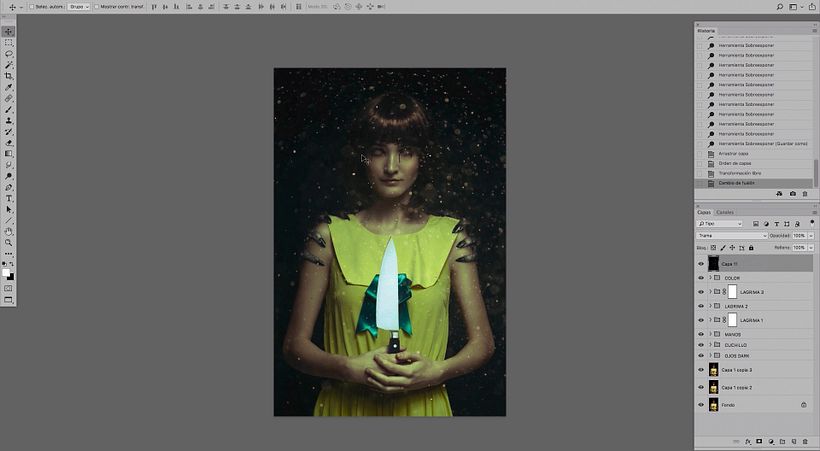Expand the COLOR group

[710, 277]
